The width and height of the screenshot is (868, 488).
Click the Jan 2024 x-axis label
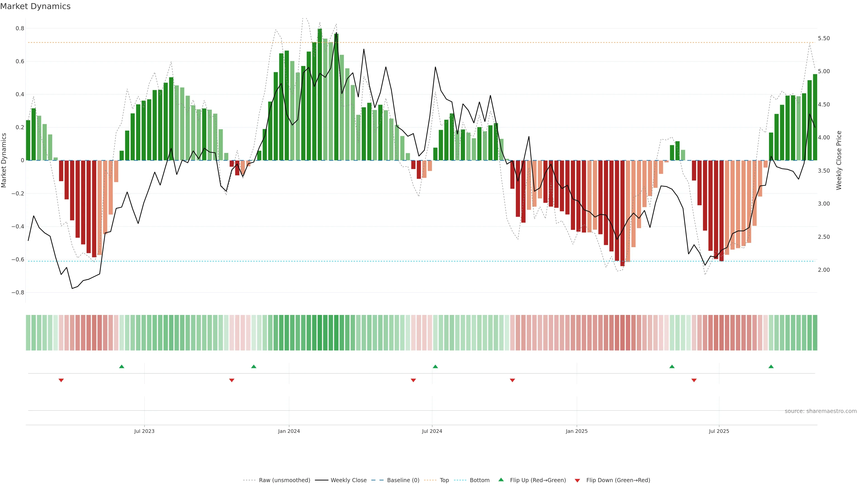[289, 431]
